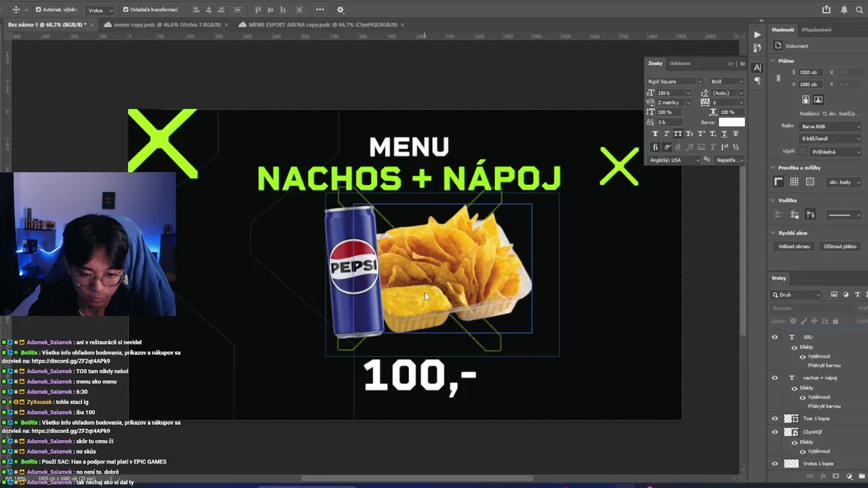This screenshot has width=868, height=488.
Task: Click the share icon at top right
Action: click(x=826, y=9)
